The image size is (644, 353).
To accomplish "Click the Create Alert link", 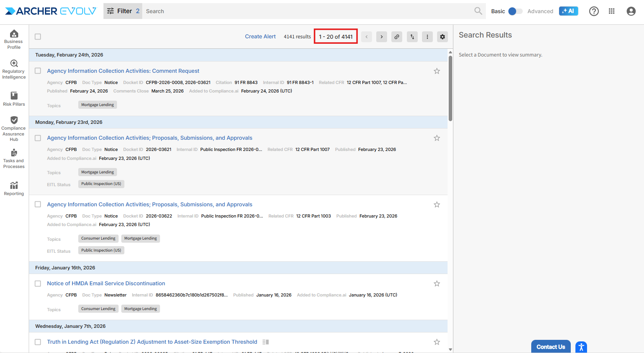I will click(x=260, y=37).
